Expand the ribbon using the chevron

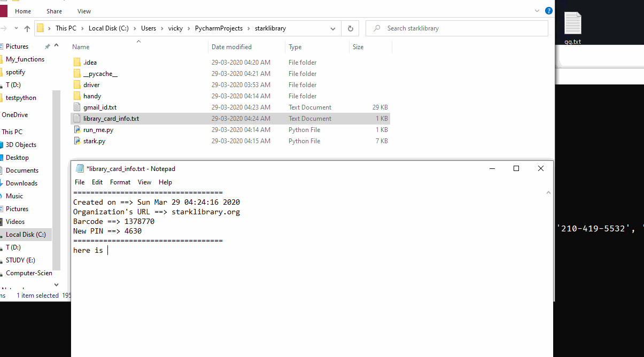click(537, 11)
